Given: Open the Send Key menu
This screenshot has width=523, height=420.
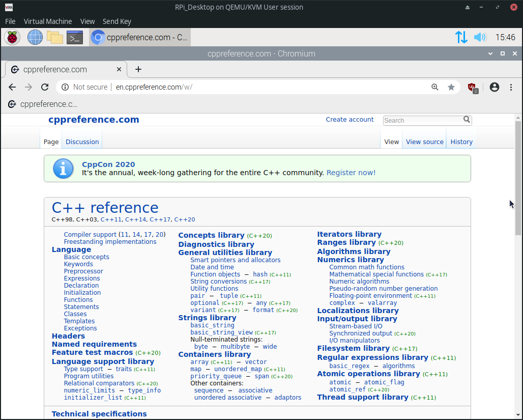Looking at the screenshot, I should [117, 21].
